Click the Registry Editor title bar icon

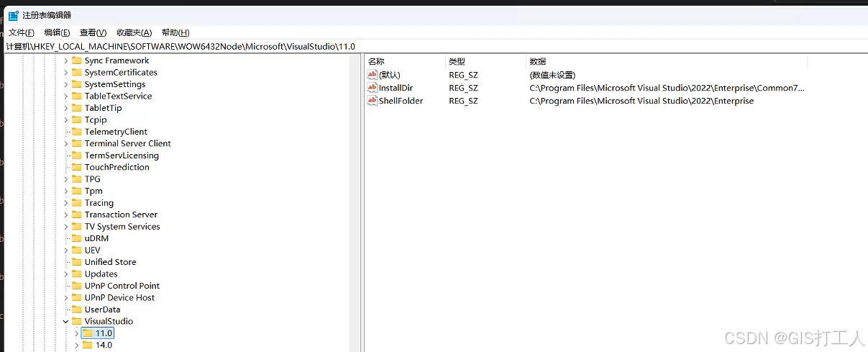13,15
